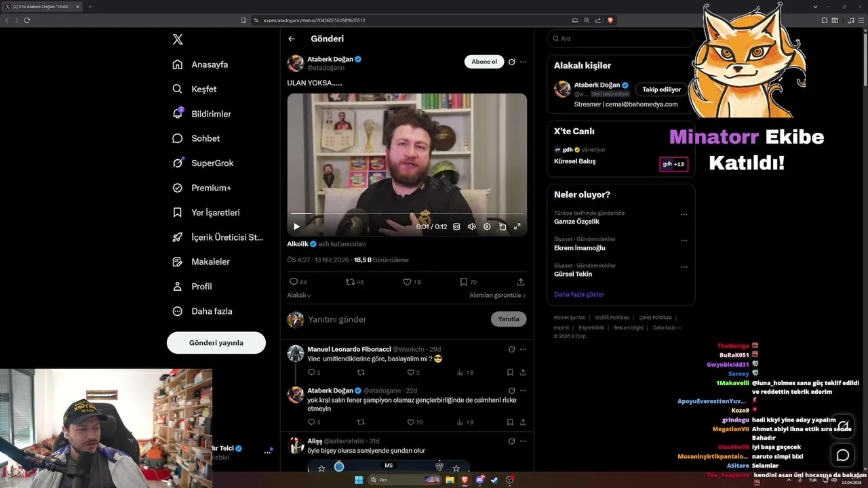
Task: Open three-dot menu on Alişş's reply
Action: 523,441
